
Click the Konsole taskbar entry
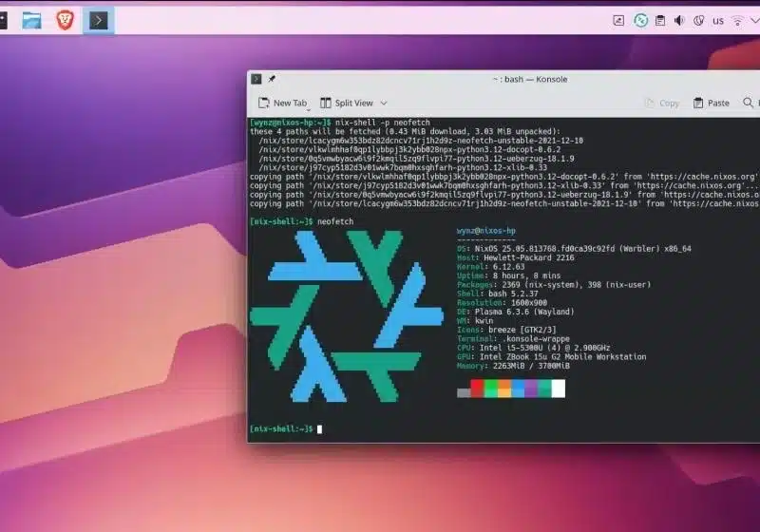point(99,20)
